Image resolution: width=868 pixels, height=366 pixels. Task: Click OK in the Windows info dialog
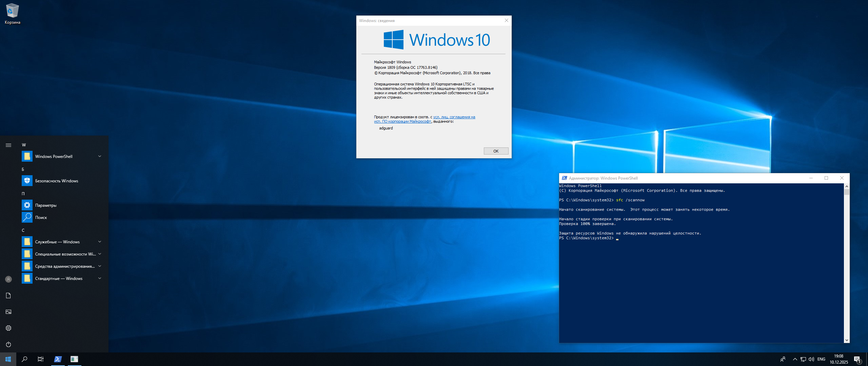[496, 151]
